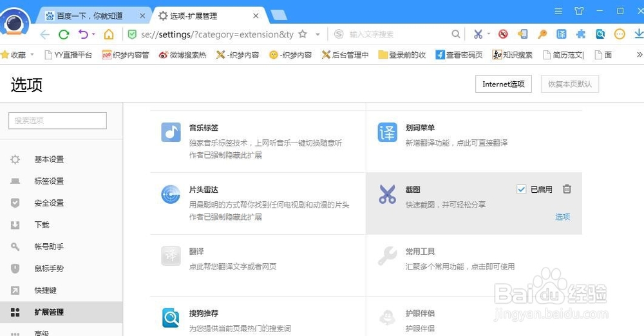Viewport: 644px width, 336px height.
Task: Click the Sogou search engine icon
Action: (x=339, y=34)
